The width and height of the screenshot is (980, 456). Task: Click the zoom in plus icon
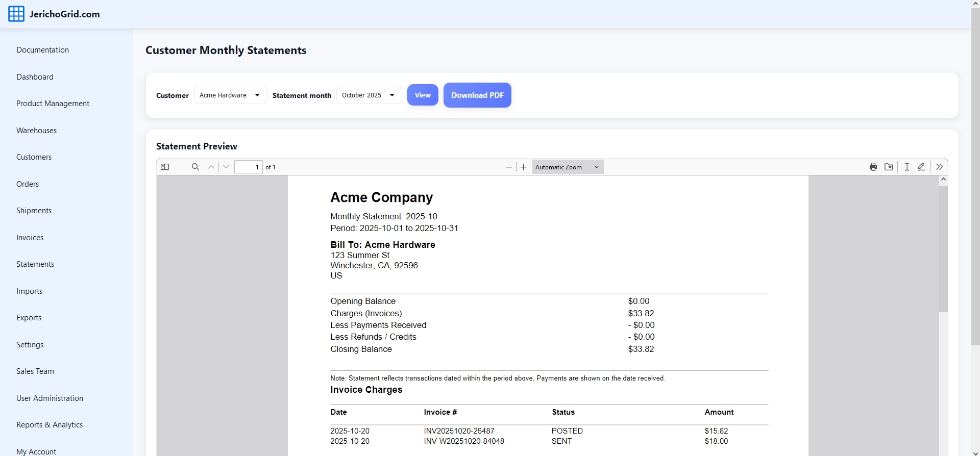[523, 167]
